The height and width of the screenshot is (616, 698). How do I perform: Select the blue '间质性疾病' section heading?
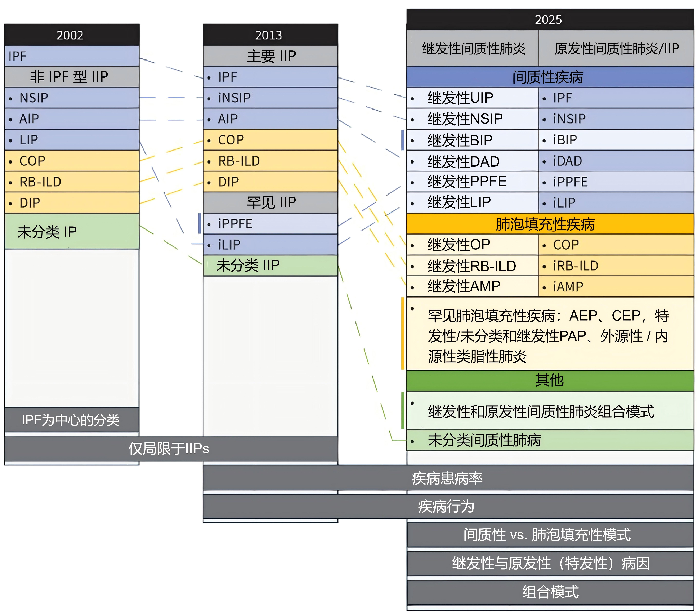(550, 77)
